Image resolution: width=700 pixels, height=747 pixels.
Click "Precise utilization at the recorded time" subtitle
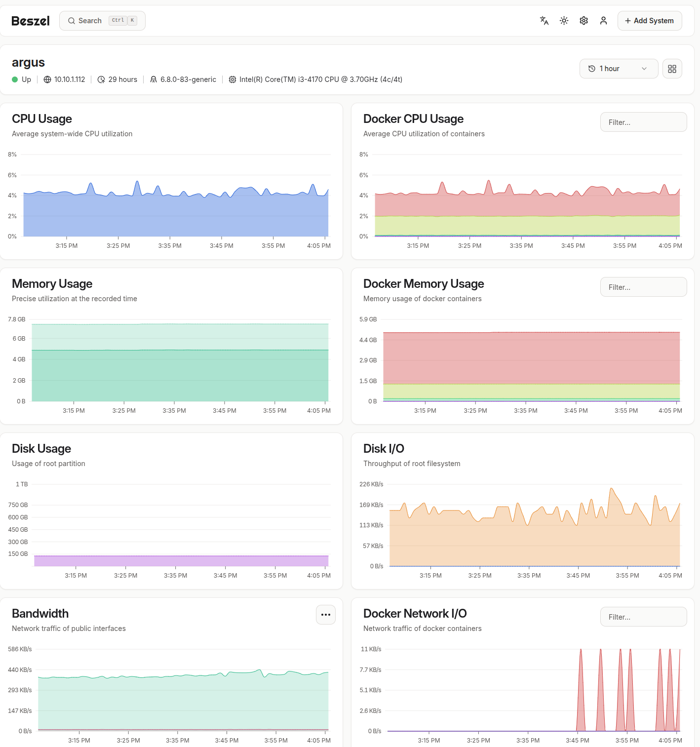75,299
